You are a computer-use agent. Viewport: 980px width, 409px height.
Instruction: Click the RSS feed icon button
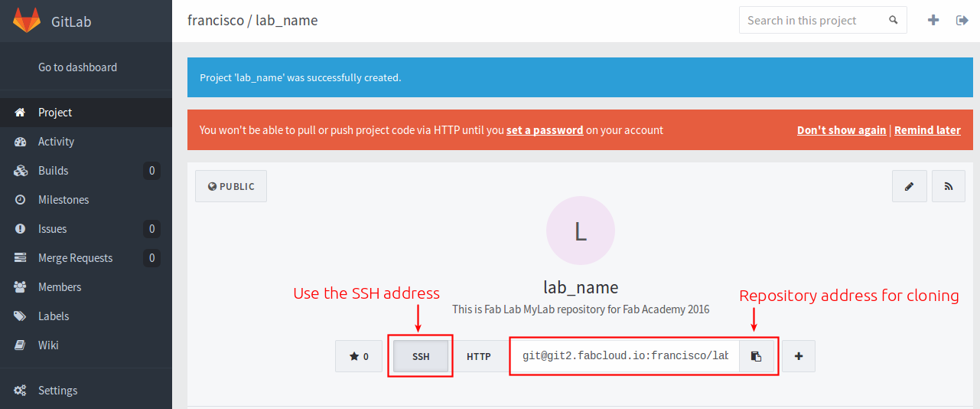(x=949, y=186)
